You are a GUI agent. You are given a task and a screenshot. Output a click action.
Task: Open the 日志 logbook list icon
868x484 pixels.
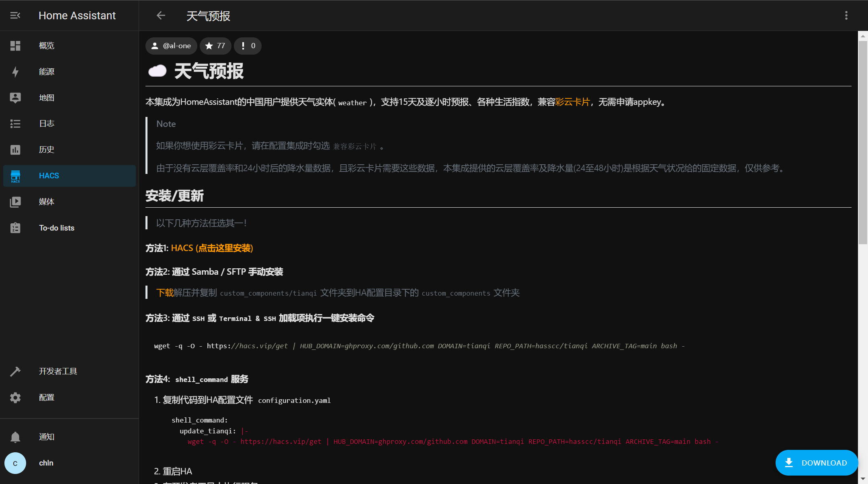coord(15,124)
